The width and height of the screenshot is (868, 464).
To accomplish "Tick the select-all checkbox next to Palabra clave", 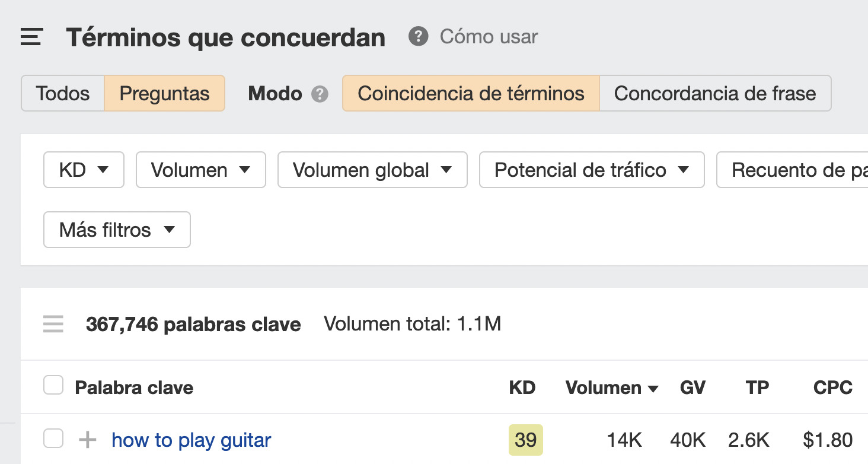I will coord(53,387).
